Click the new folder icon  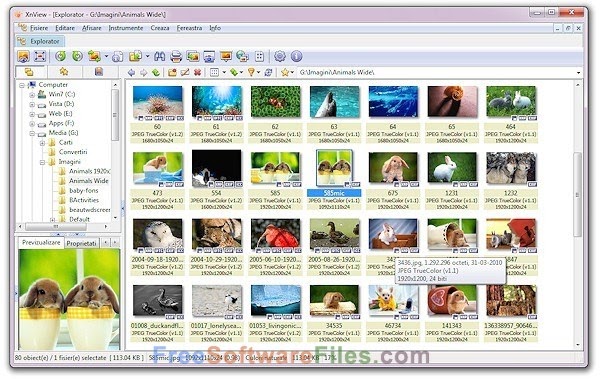[173, 72]
